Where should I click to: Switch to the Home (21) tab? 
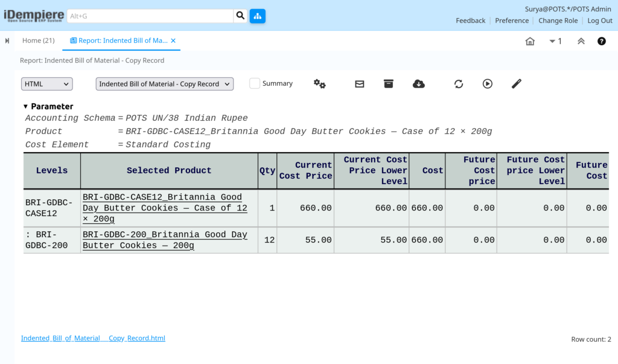[x=38, y=40]
